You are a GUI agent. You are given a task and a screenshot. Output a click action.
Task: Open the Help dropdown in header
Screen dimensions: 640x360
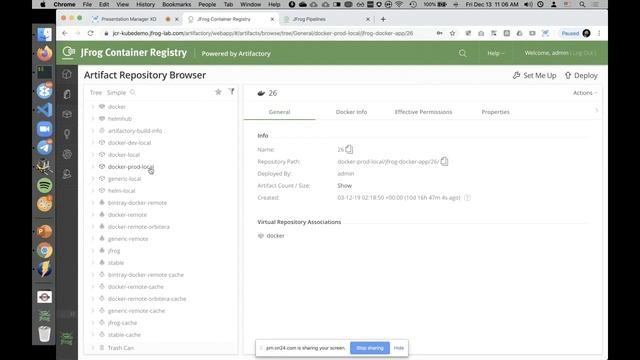pos(496,53)
